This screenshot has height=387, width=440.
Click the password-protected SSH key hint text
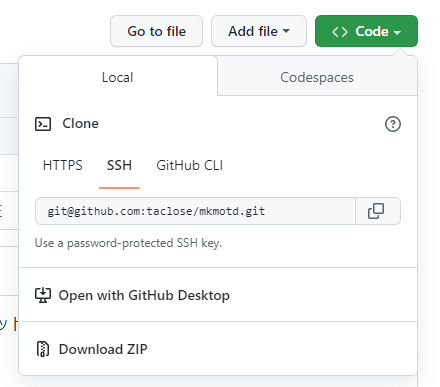point(128,243)
